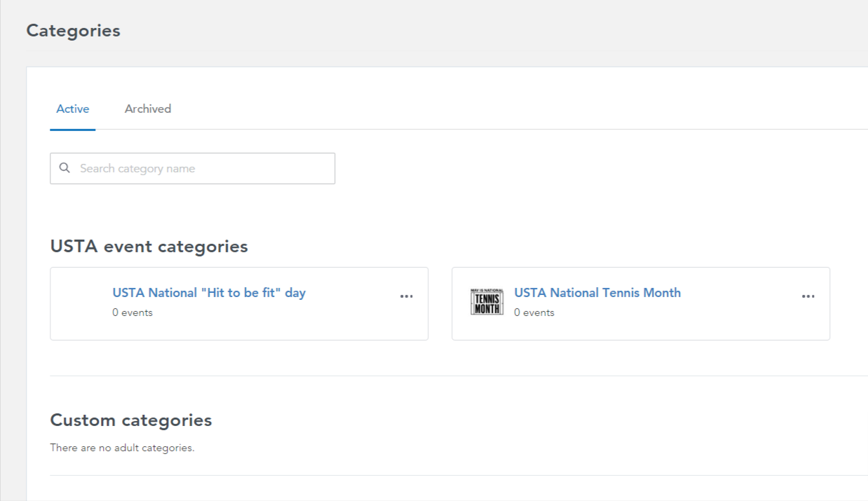Click "There are no adult categories." text
The width and height of the screenshot is (868, 501).
pos(122,448)
